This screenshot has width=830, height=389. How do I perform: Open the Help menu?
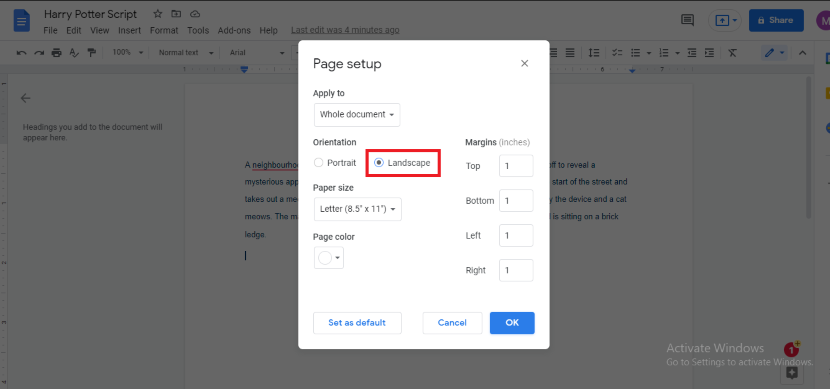pos(268,31)
